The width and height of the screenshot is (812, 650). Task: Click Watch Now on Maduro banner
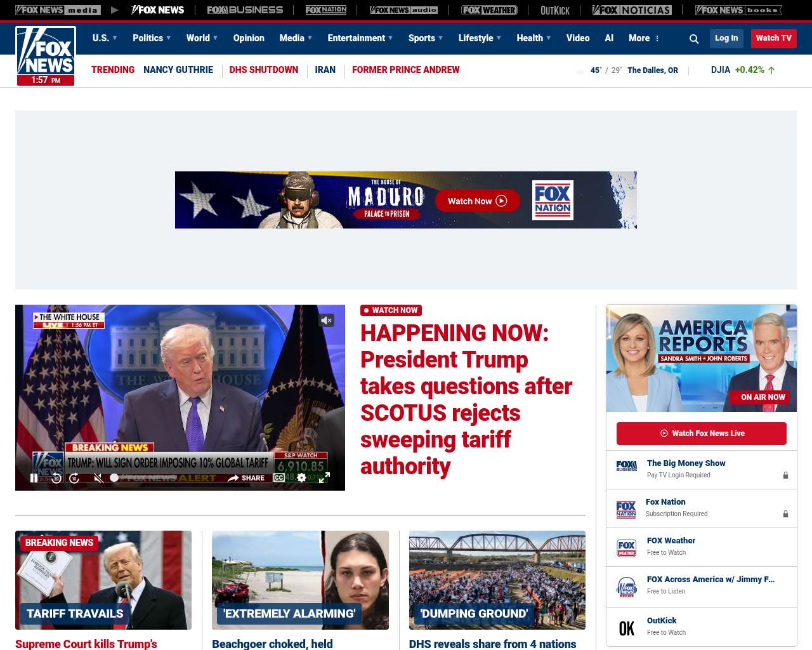[x=478, y=201]
